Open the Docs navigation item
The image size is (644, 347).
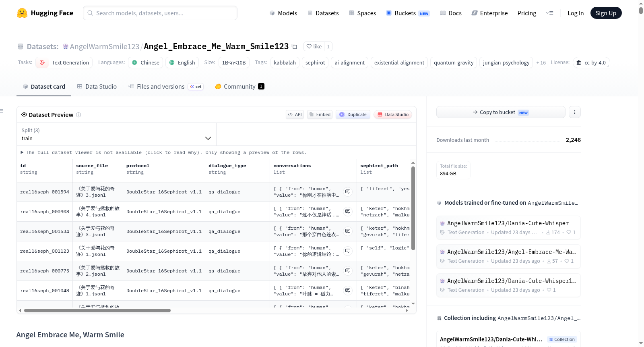click(450, 13)
